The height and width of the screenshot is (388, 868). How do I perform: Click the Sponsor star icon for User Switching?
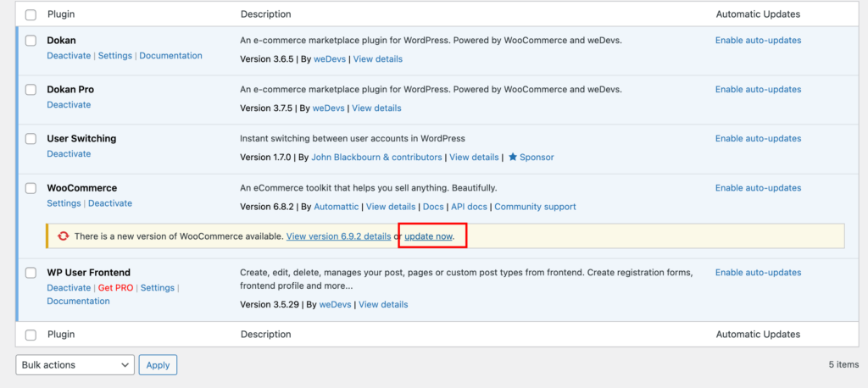click(513, 158)
